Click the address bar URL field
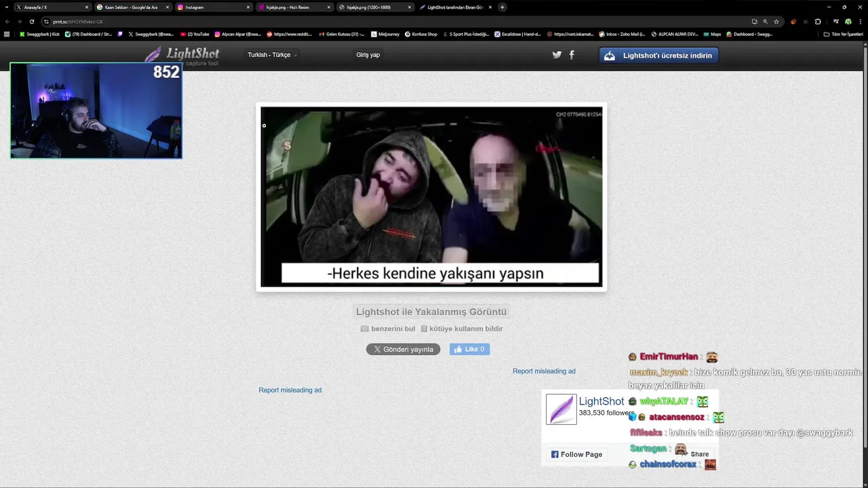This screenshot has width=868, height=488. point(393,22)
